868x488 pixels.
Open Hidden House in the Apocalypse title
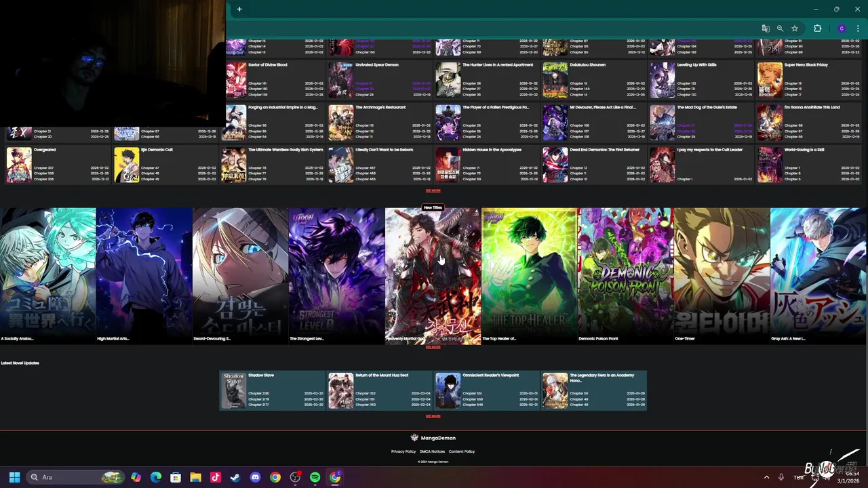[x=492, y=150]
